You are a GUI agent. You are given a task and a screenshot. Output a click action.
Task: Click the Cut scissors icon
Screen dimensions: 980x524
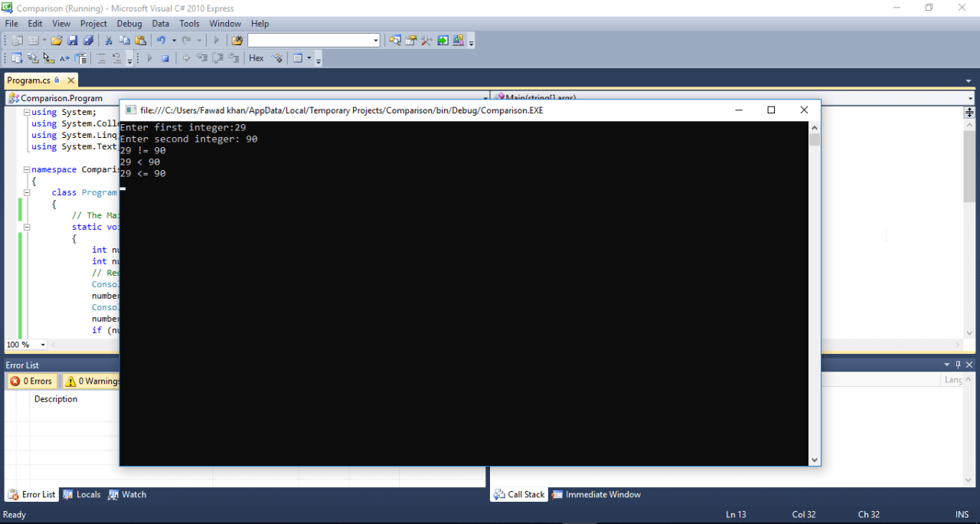109,40
